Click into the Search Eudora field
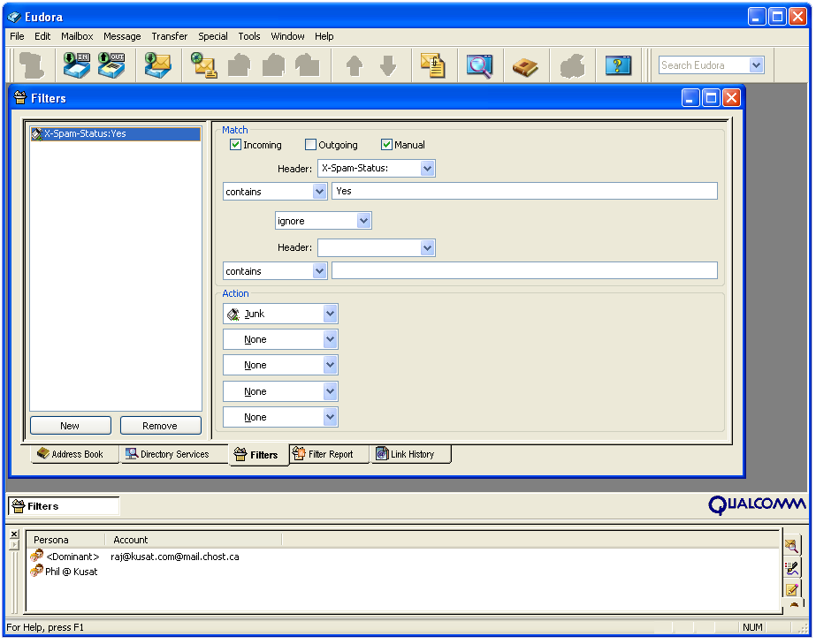Screen dimensions: 816x644 coord(704,65)
